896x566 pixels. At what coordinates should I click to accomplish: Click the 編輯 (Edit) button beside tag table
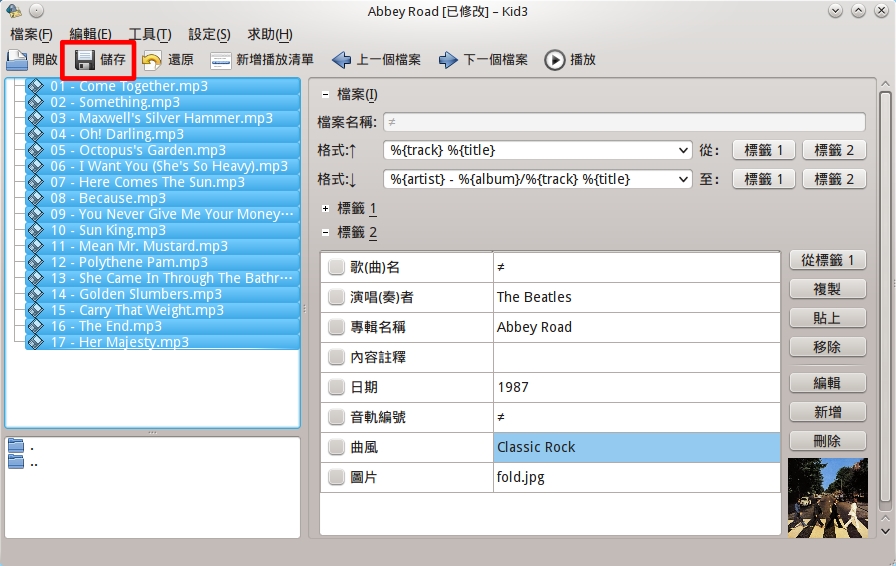click(827, 383)
